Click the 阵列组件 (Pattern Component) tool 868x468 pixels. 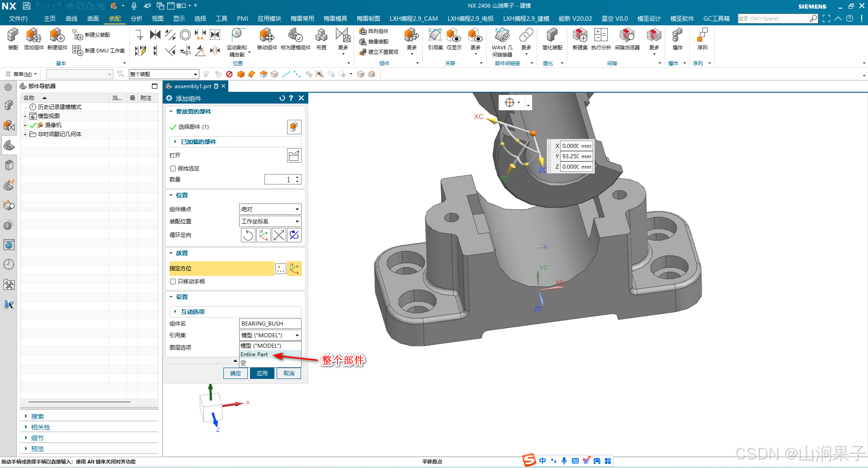[x=374, y=31]
